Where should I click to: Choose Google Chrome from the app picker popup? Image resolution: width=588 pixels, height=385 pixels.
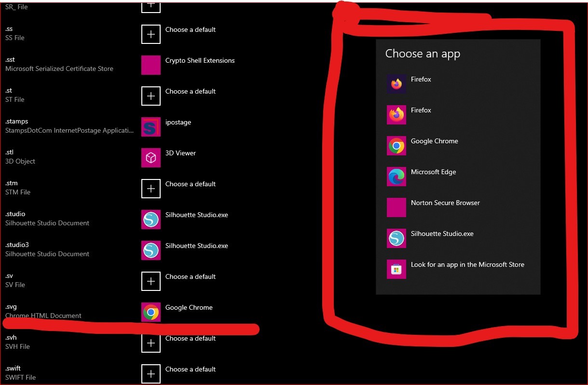[x=396, y=146]
